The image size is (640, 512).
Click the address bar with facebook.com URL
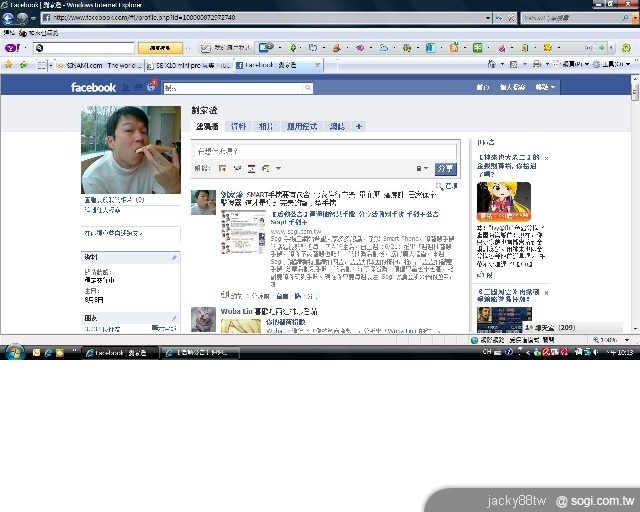[x=262, y=18]
